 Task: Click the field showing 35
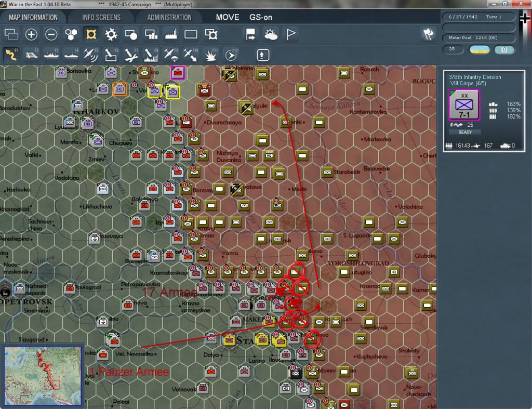pos(453,49)
